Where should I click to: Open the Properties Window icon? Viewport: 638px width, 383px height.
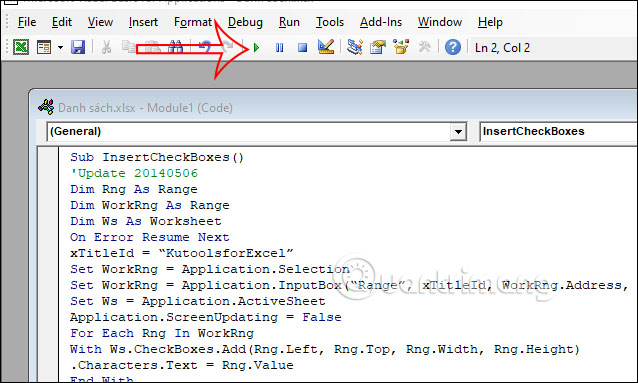pyautogui.click(x=378, y=47)
